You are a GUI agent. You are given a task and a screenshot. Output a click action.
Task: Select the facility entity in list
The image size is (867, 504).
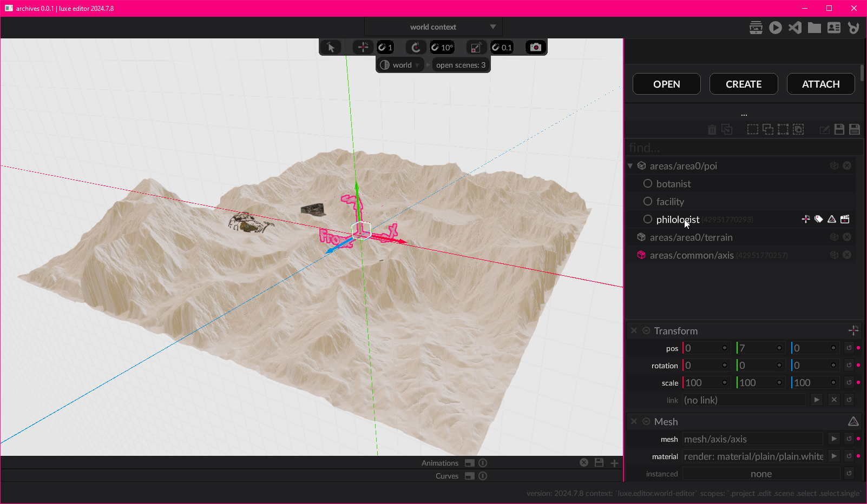(670, 202)
